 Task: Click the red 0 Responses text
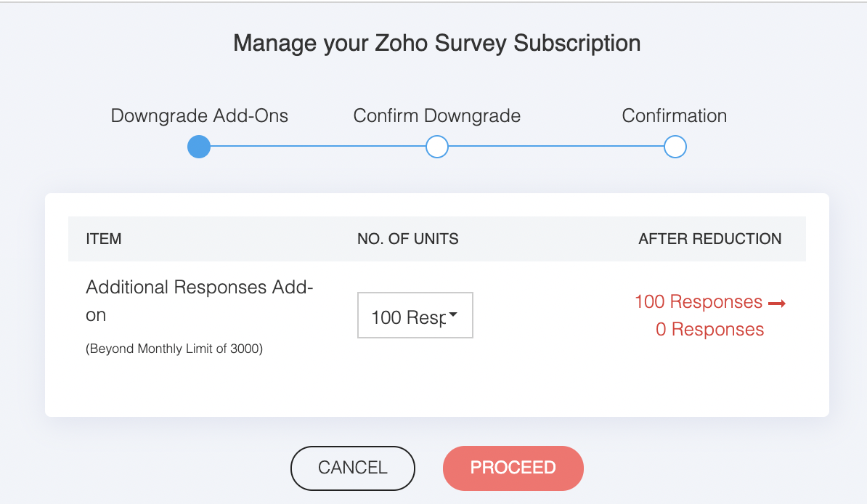(x=709, y=330)
